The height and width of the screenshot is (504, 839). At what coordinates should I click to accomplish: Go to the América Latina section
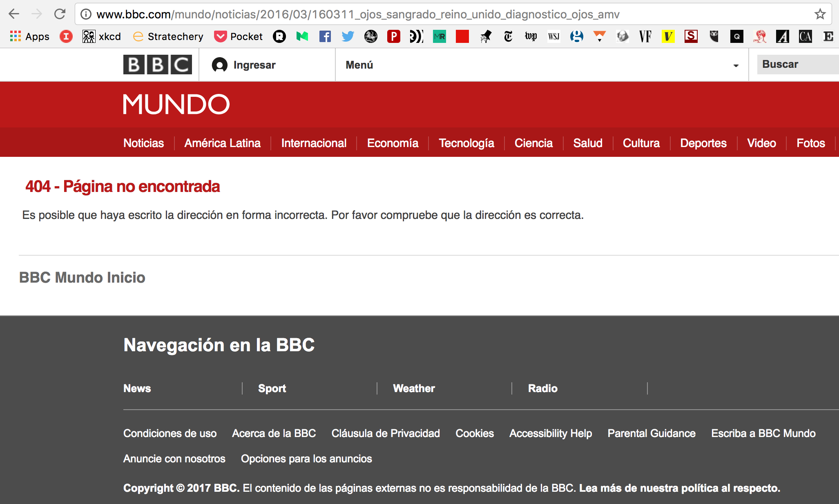222,143
